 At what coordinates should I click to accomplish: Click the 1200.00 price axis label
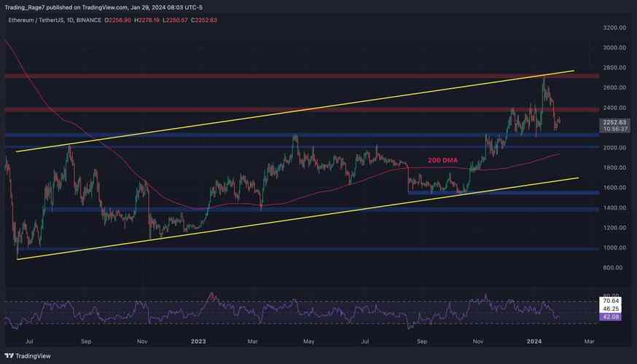point(614,228)
